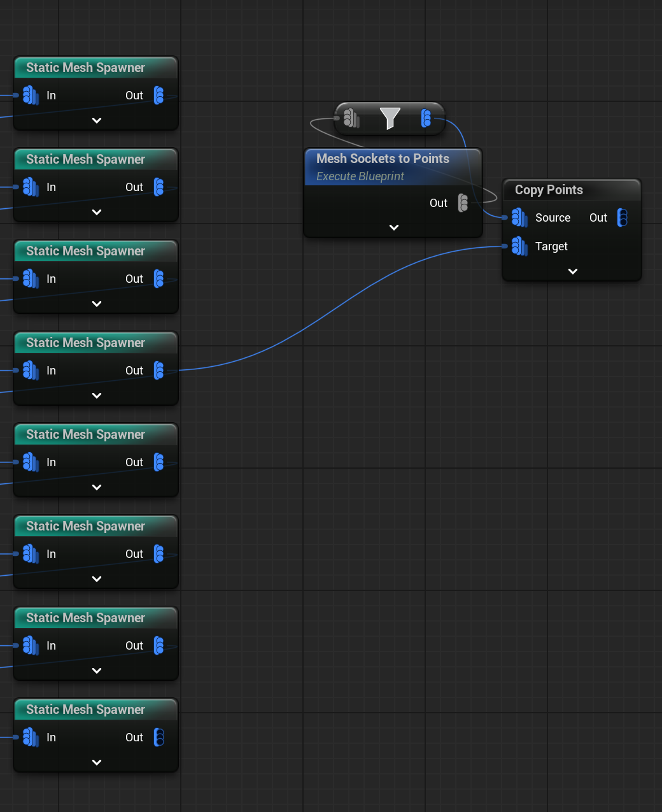Expand sixth Static Mesh Spawner chevron from top
The width and height of the screenshot is (662, 812).
(97, 579)
